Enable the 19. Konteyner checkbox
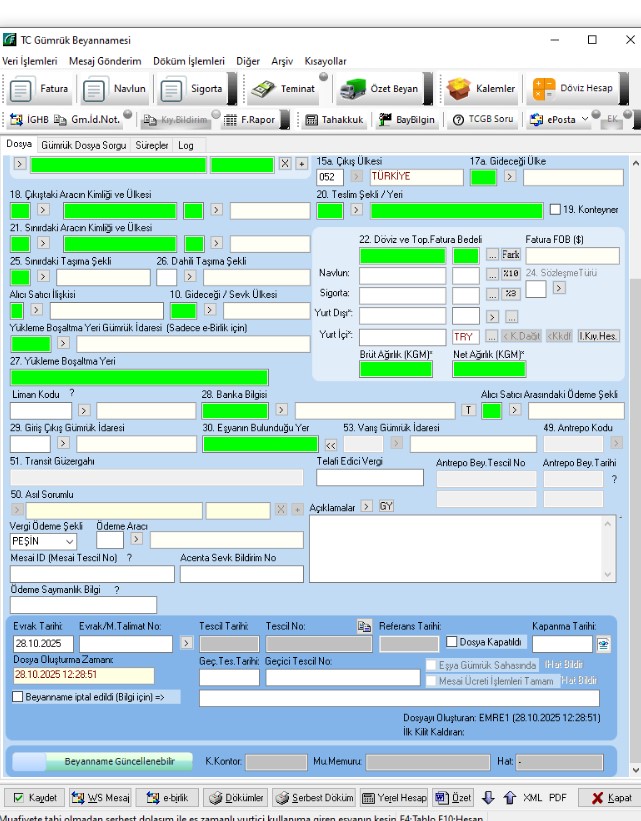 555,210
